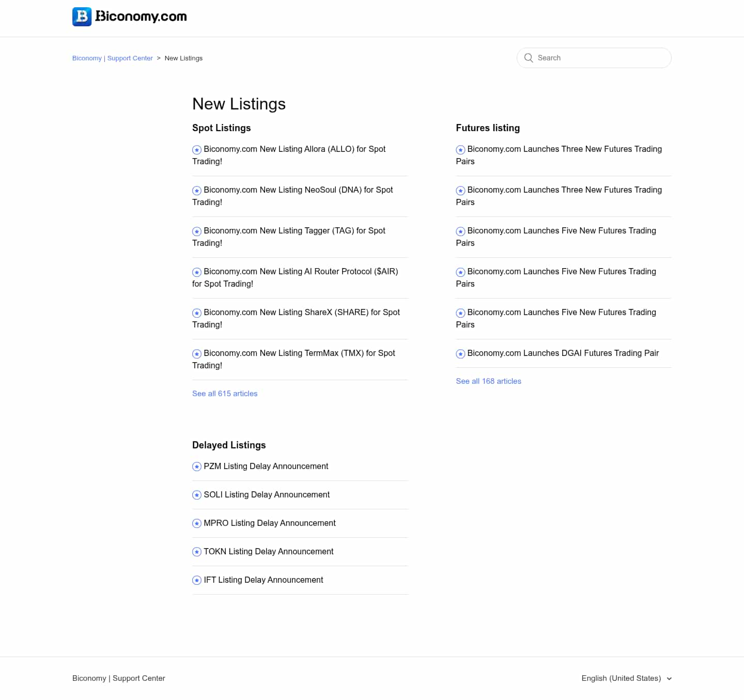Open See all 615 articles link
744x700 pixels.
click(225, 394)
